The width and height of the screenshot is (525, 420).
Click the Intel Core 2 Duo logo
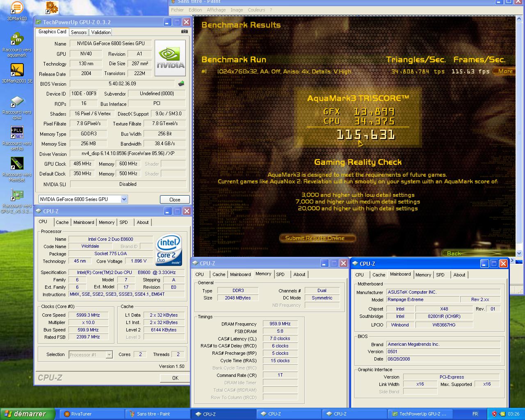coord(169,250)
